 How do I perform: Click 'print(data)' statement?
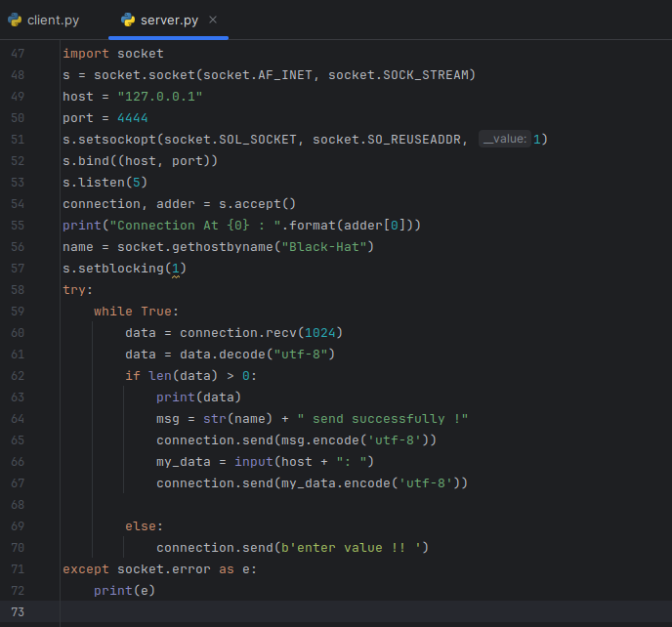click(x=198, y=397)
